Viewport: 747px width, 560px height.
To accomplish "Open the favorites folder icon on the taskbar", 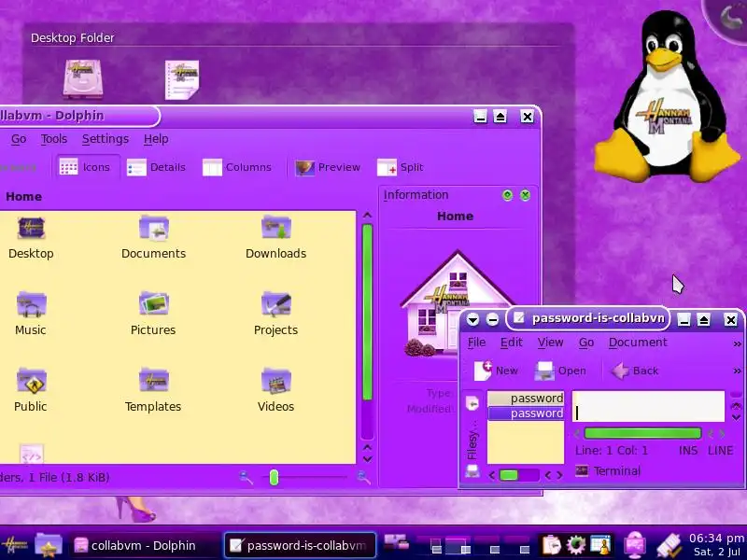I will (x=49, y=545).
